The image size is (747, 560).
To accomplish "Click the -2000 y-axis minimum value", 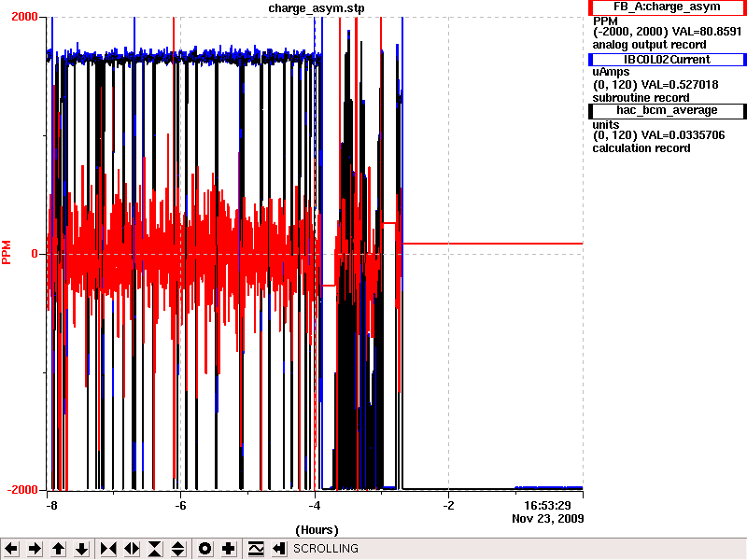I will [x=21, y=490].
